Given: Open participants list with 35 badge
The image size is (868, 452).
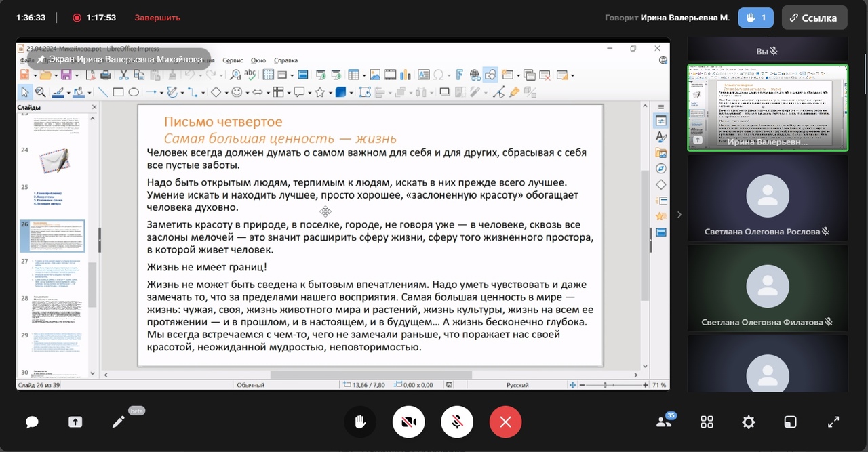Looking at the screenshot, I should (x=665, y=421).
